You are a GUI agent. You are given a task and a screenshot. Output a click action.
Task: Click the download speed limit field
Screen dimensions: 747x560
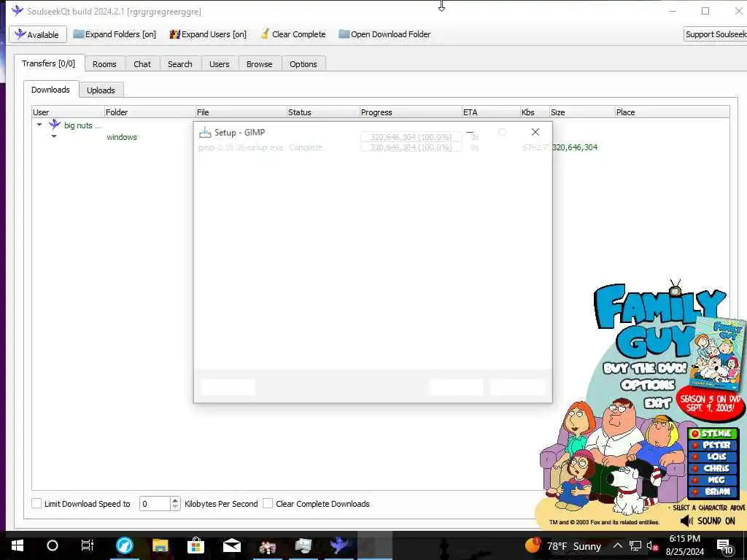pos(155,503)
